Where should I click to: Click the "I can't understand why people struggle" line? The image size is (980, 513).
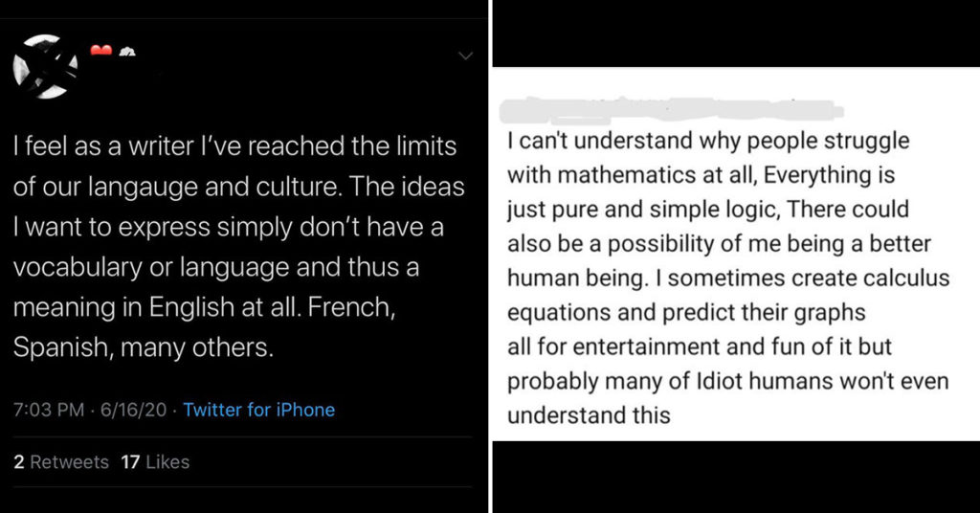pyautogui.click(x=708, y=142)
